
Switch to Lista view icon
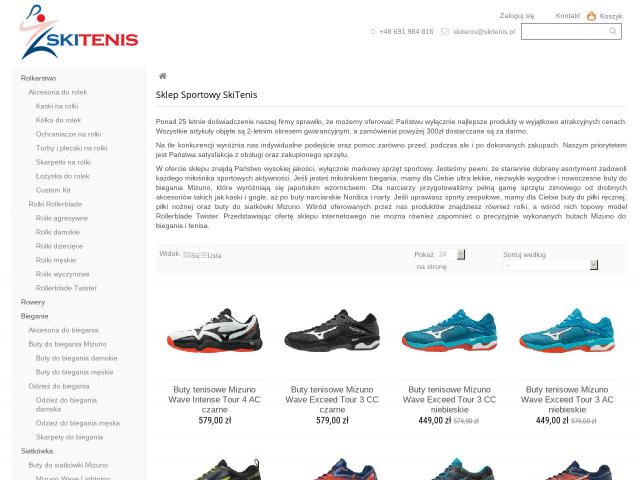(203, 255)
